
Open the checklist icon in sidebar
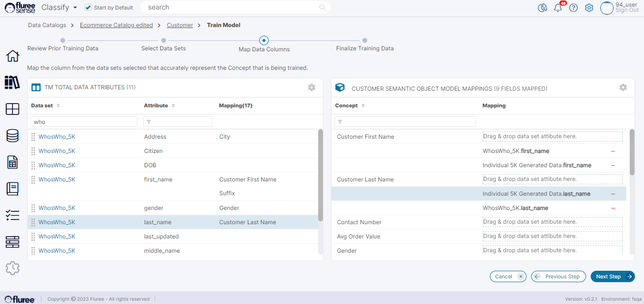(x=12, y=215)
